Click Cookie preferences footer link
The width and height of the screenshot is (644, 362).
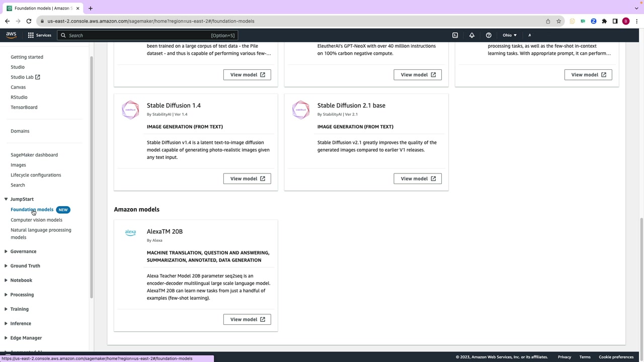(x=616, y=357)
